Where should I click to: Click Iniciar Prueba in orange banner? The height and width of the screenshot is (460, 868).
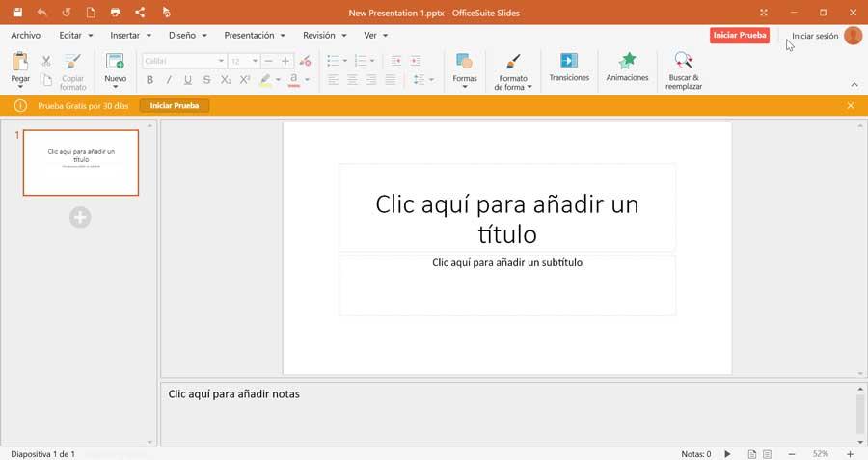point(175,105)
